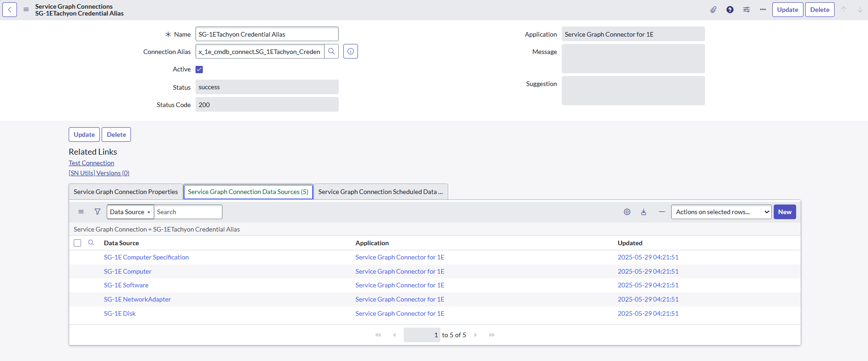Select all rows checkbox in list header
The width and height of the screenshot is (868, 361).
[x=77, y=243]
